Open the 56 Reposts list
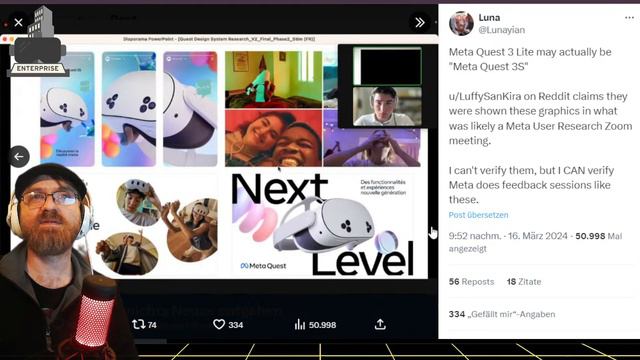Screen dimensions: 640x360 click(x=471, y=282)
